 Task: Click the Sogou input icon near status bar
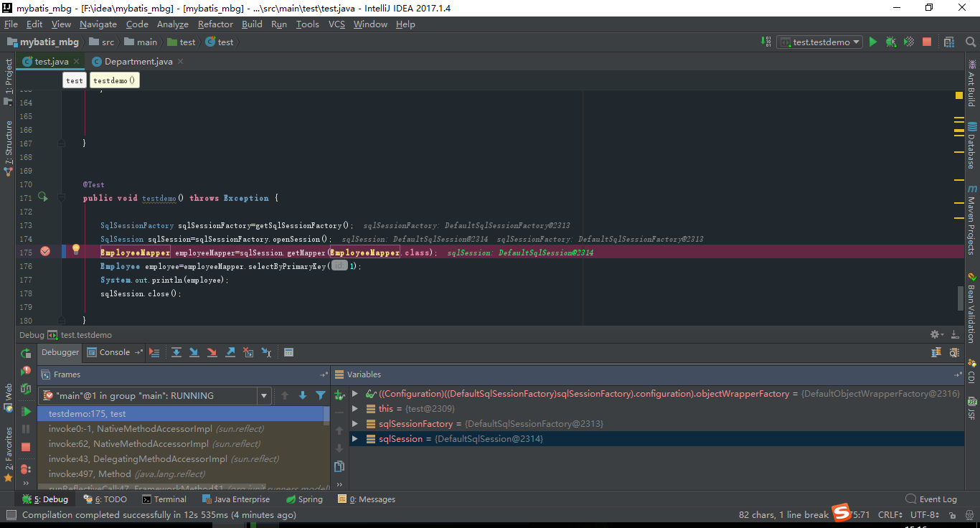pos(840,514)
